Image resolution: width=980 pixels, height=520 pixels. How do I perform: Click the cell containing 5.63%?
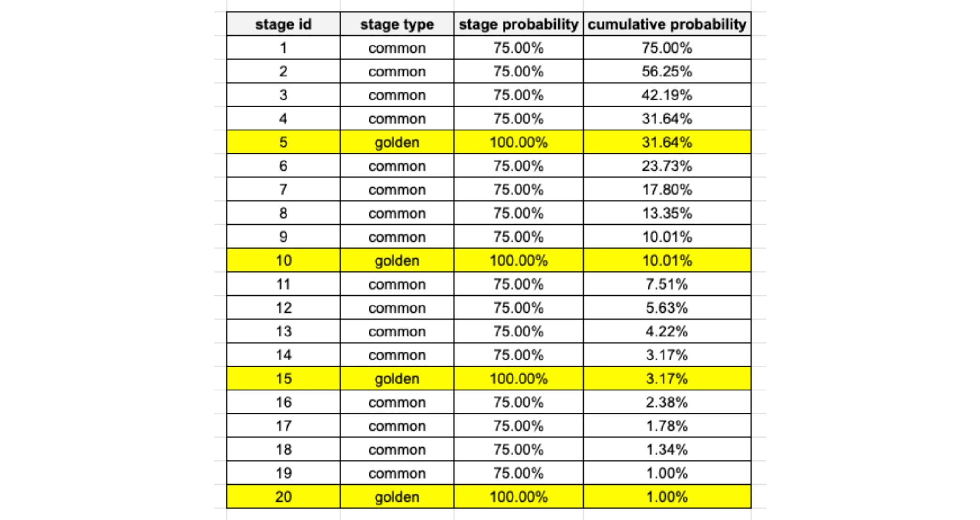(666, 307)
